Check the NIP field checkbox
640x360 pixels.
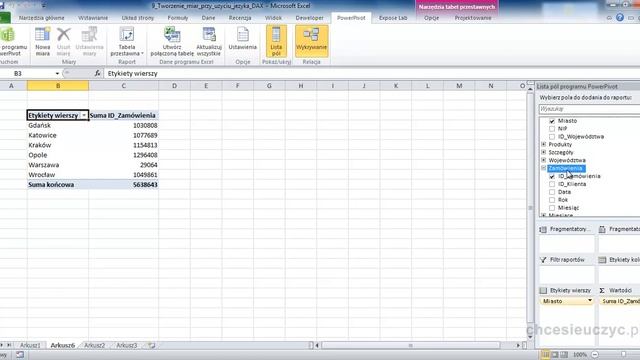point(552,129)
